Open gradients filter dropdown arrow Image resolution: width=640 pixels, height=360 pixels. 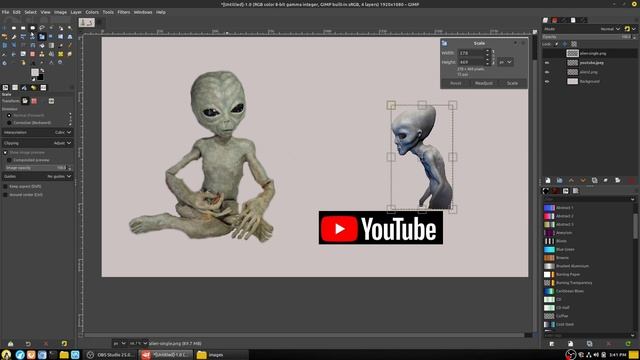pos(632,199)
